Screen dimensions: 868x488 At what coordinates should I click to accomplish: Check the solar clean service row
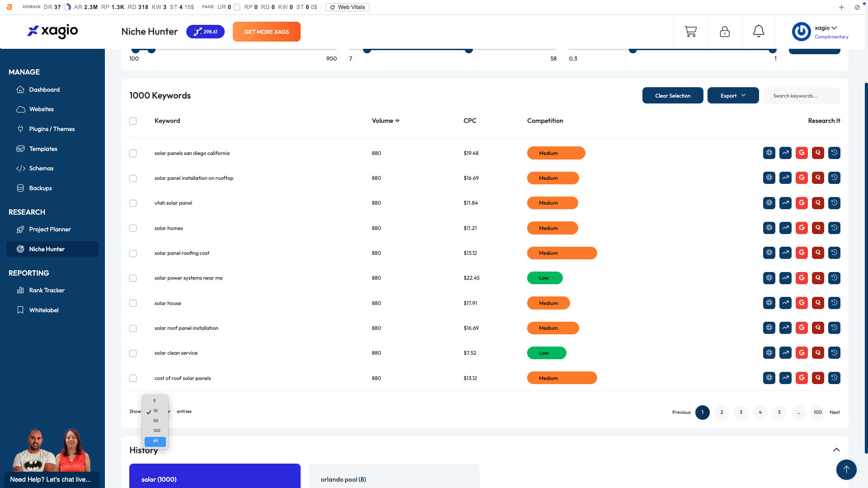pos(133,353)
